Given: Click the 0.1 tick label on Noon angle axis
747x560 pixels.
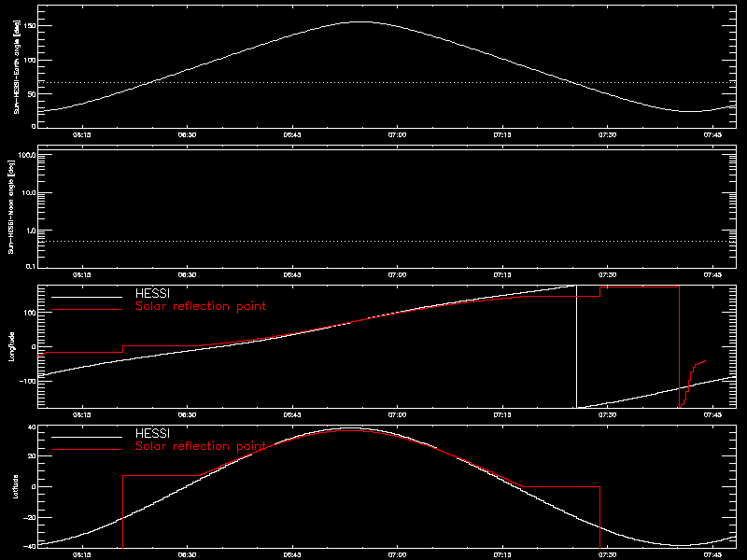Looking at the screenshot, I should click(x=30, y=266).
